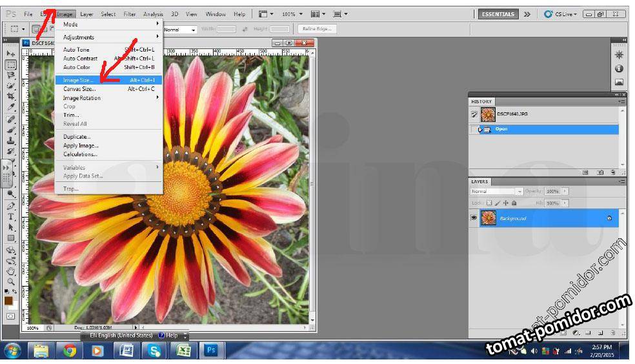The image size is (635, 364).
Task: Open the Navigator compass panel icon
Action: pos(619,55)
